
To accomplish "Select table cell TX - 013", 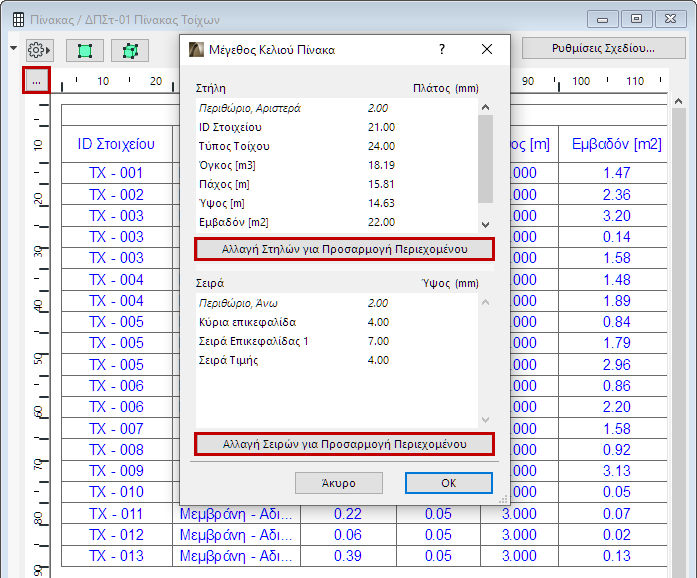I will [116, 556].
